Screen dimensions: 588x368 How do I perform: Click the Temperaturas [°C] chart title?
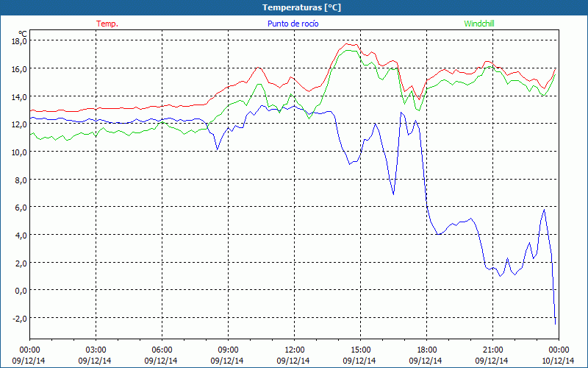(301, 7)
